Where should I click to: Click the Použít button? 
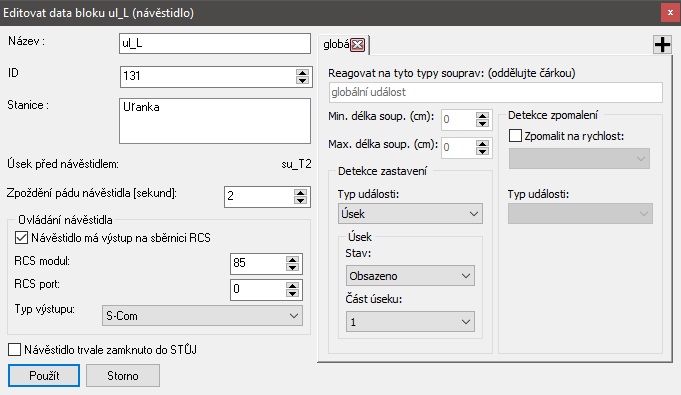(x=44, y=376)
